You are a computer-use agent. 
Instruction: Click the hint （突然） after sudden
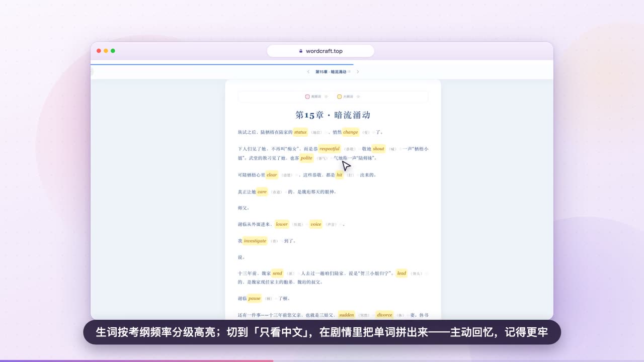364,315
